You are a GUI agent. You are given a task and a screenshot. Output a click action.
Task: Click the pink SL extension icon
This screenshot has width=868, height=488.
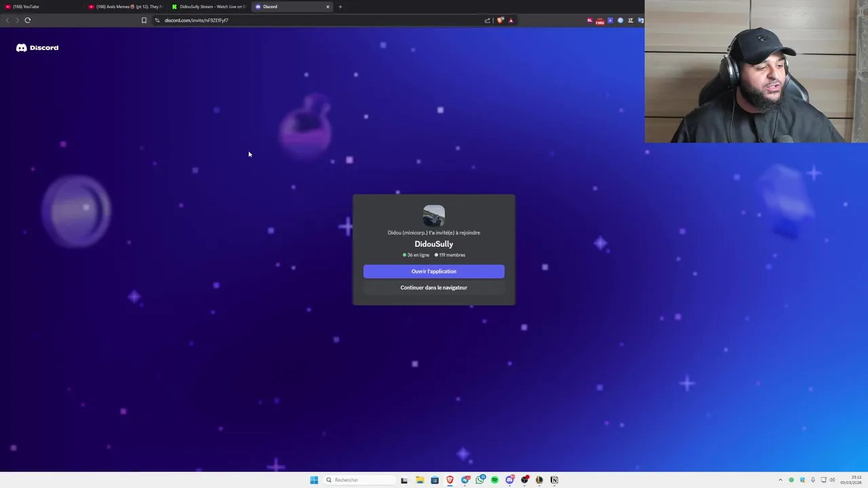[590, 20]
